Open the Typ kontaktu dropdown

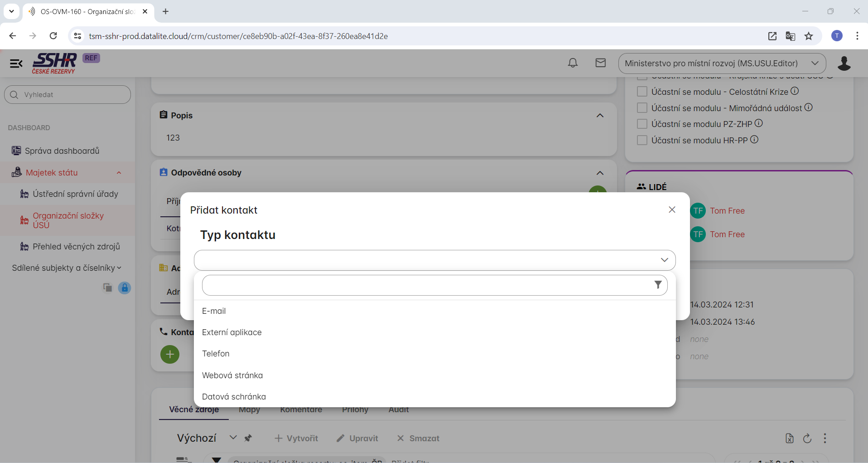434,260
